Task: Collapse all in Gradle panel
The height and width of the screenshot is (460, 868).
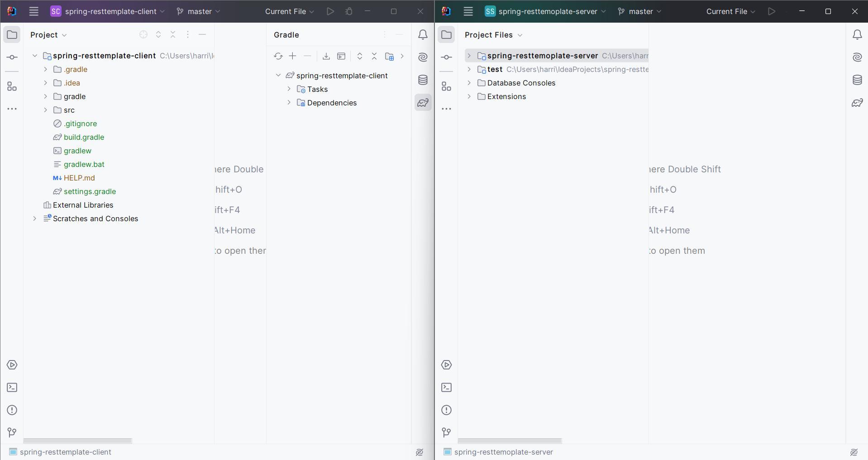Action: click(x=374, y=56)
